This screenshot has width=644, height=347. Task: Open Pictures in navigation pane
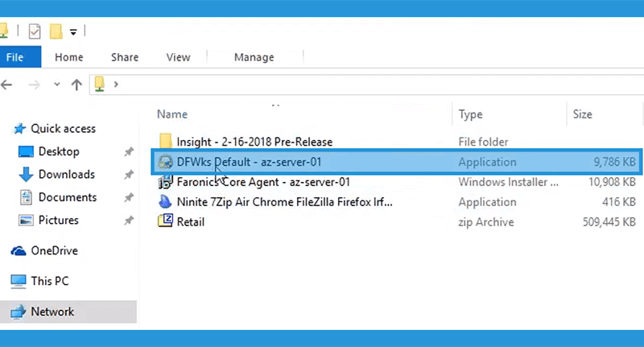58,220
